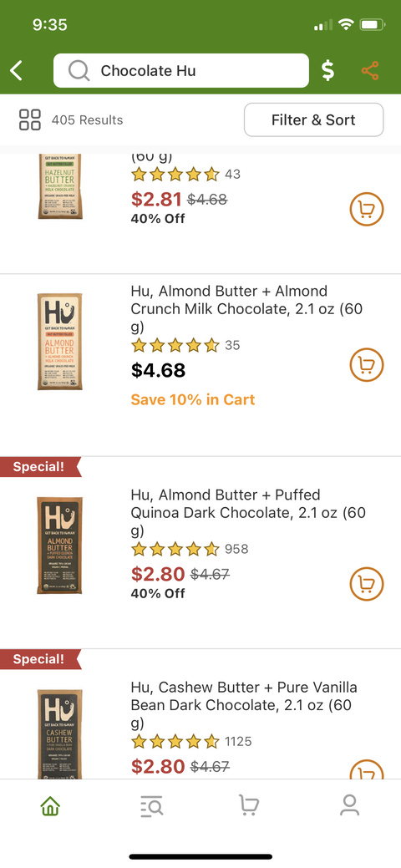Add Cashew Butter Vanilla Bean bar to cart
Screen dimensions: 401x868
367,769
